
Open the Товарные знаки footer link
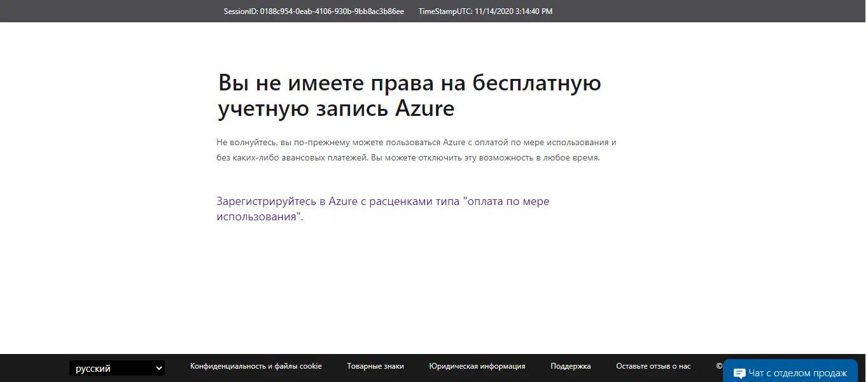point(375,366)
